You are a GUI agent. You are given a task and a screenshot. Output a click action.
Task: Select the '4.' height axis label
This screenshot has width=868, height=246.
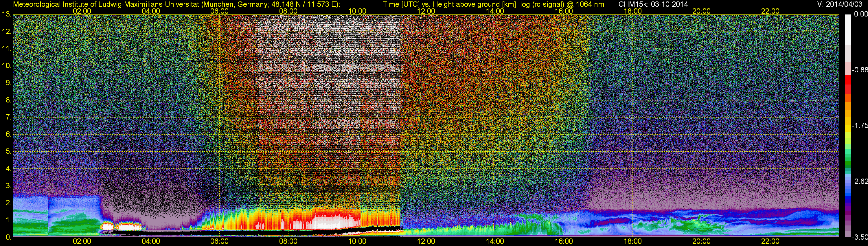[8, 168]
